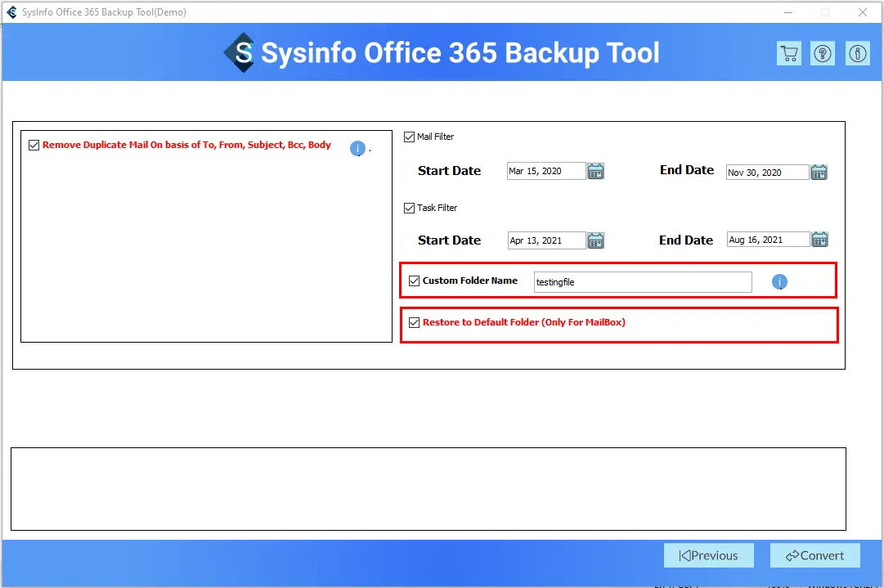Open calendar for Mail Filter Start Date

click(x=595, y=171)
